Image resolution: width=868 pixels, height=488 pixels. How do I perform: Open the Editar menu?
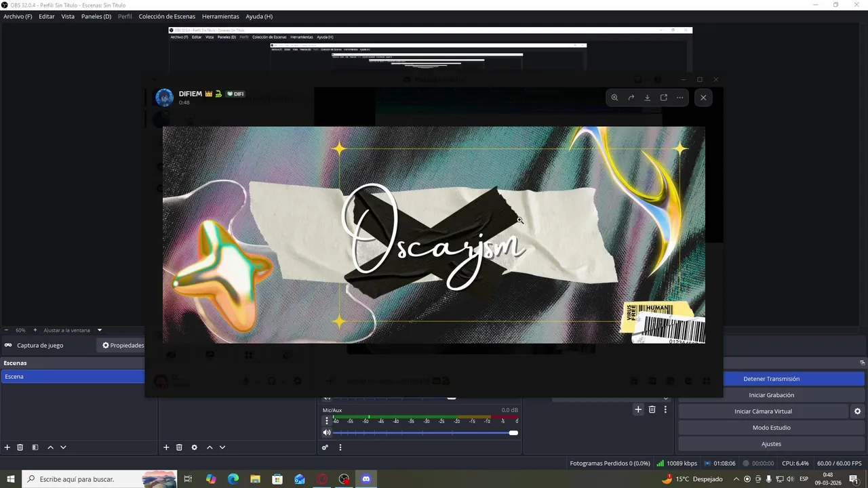tap(47, 16)
